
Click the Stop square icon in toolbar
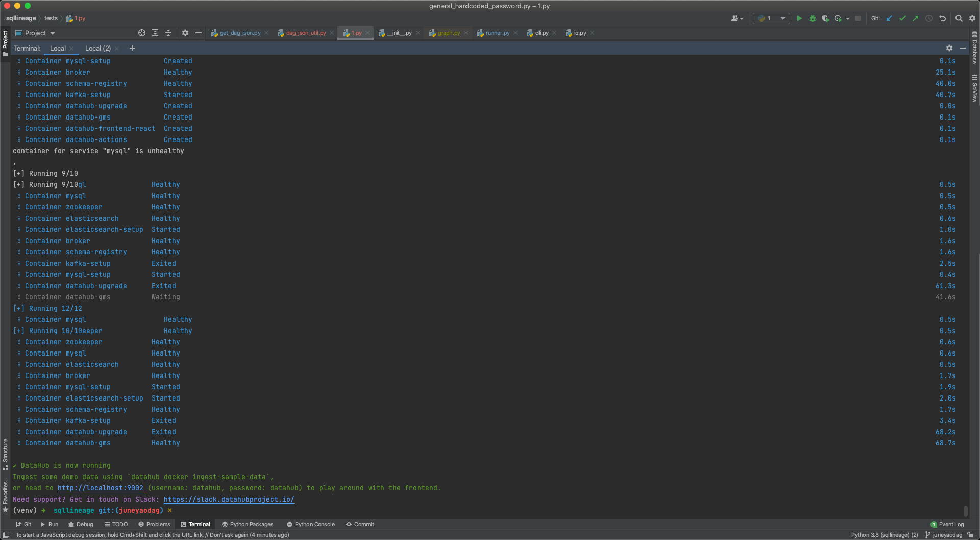(x=858, y=18)
